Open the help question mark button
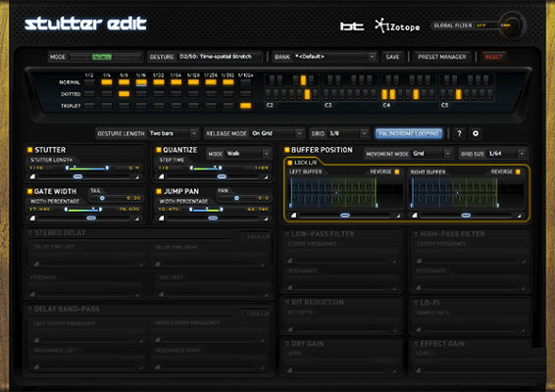Viewport: 555px width, 392px height. click(459, 133)
